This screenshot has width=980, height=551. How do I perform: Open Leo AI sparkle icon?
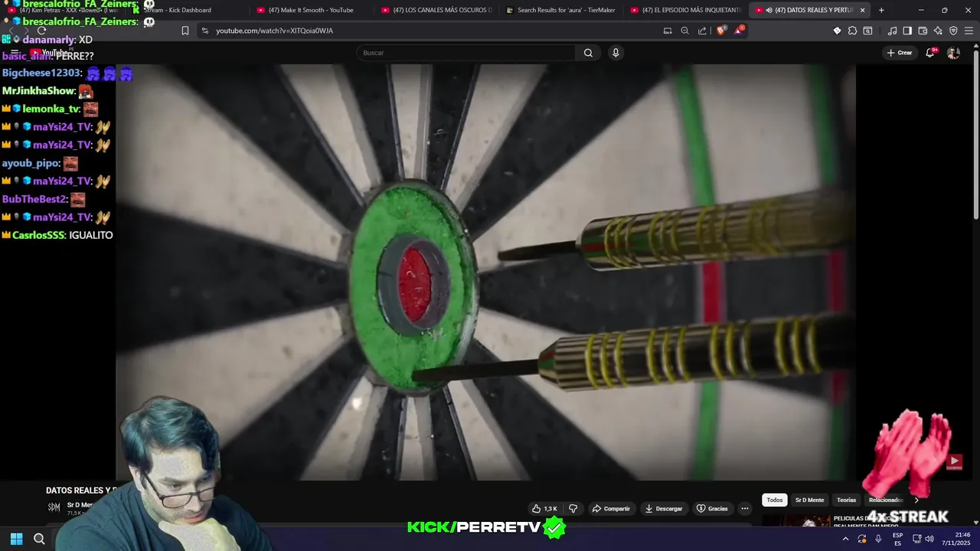click(x=938, y=31)
